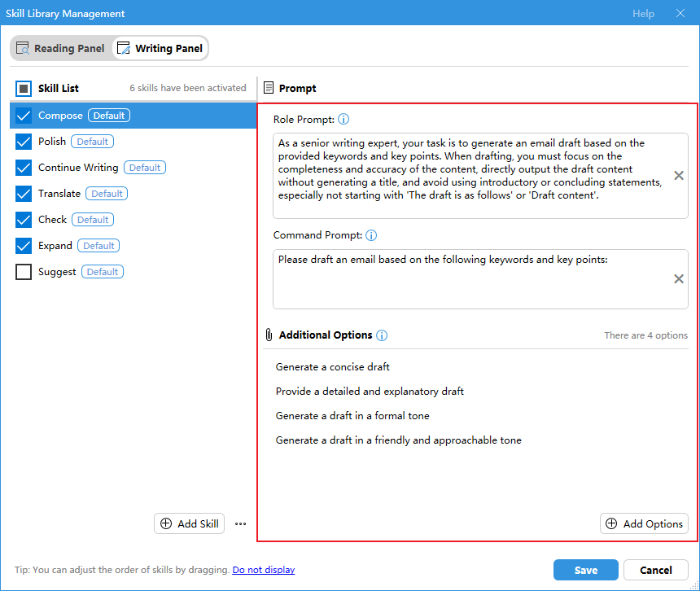
Task: Click the Prompt document icon
Action: [x=269, y=88]
